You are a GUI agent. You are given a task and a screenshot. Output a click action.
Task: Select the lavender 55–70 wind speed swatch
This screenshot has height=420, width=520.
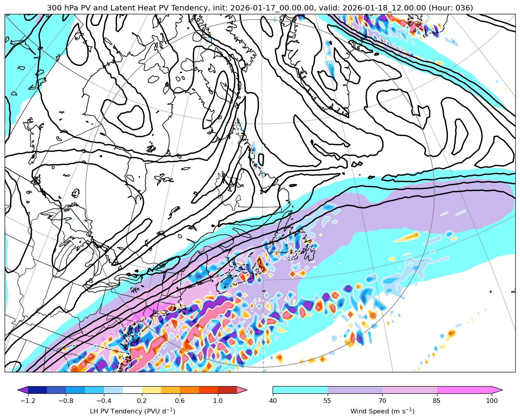pos(355,390)
